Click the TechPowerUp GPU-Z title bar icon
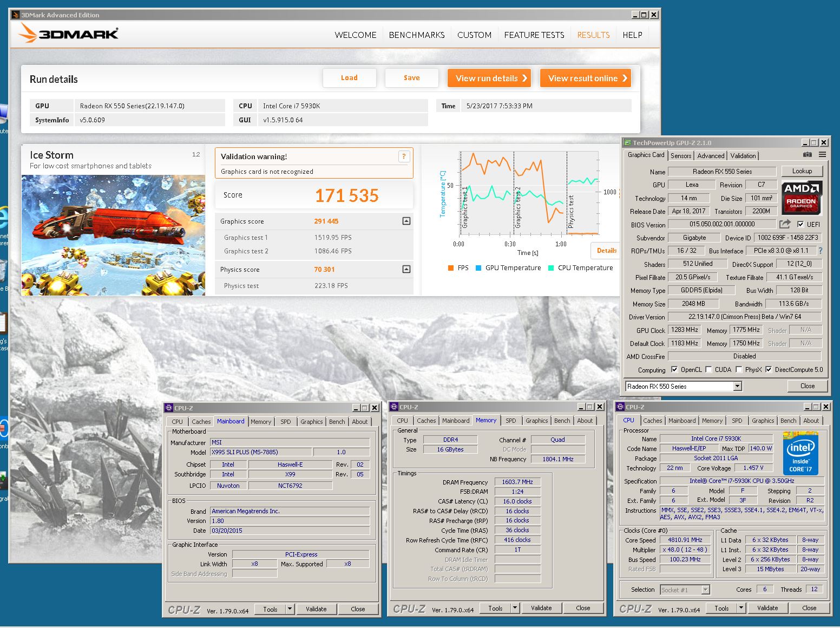 628,142
